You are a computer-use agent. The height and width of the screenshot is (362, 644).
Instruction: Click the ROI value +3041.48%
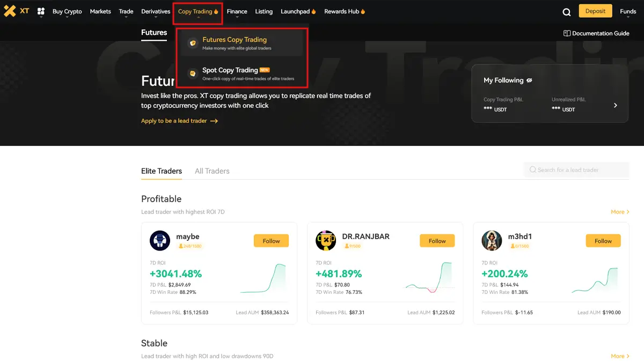pos(175,274)
